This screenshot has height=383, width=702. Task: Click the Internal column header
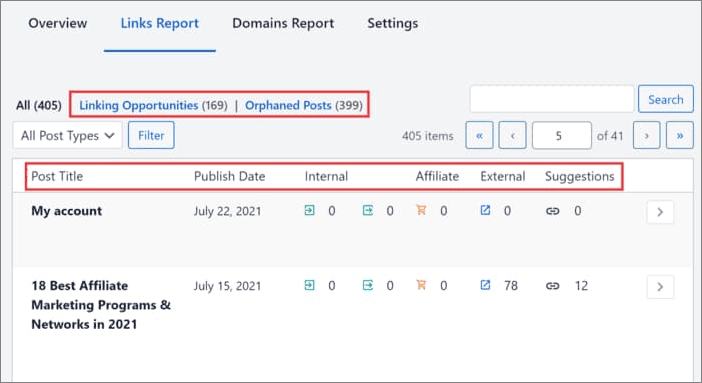(326, 176)
